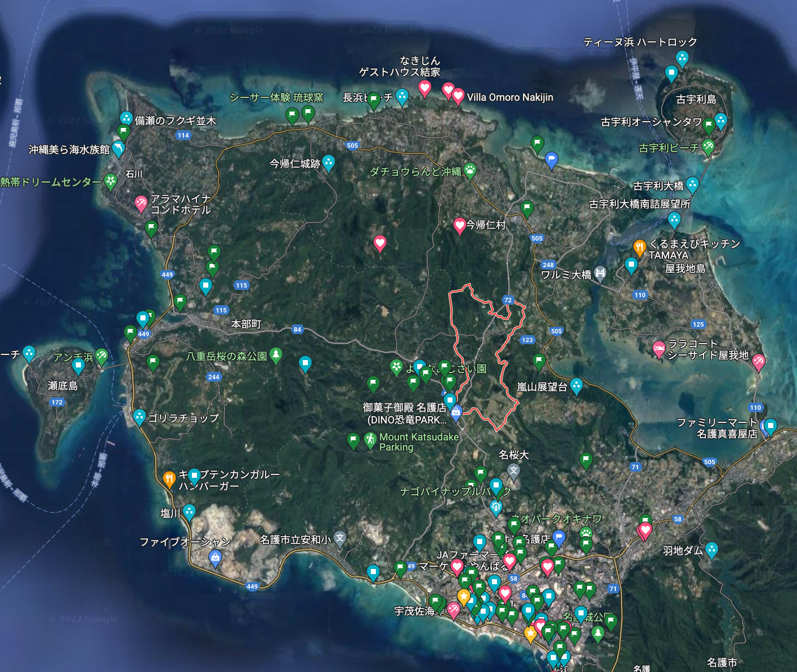
Task: Click the Mount Katsudake Parking hiker icon
Action: pyautogui.click(x=370, y=439)
